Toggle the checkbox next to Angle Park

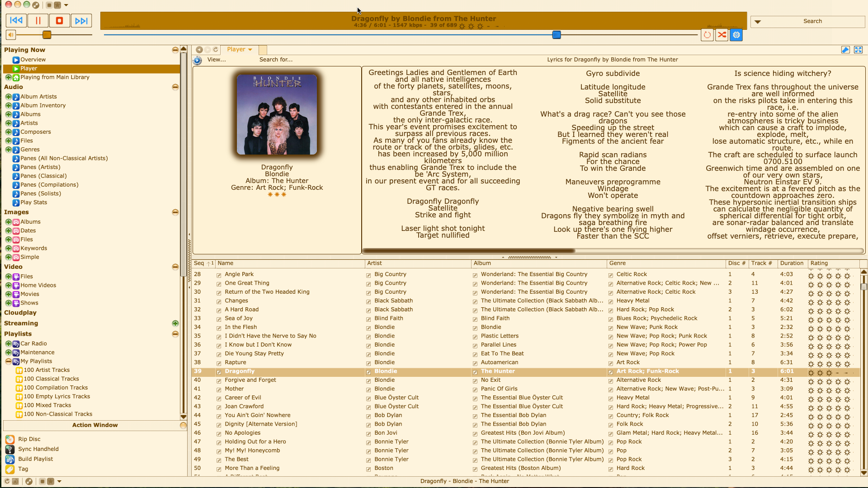[219, 275]
